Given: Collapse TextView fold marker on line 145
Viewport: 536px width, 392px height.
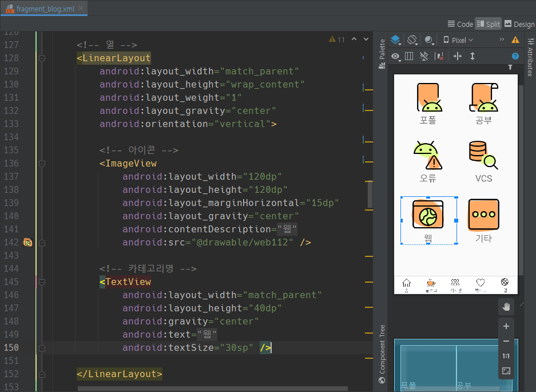Looking at the screenshot, I should coord(42,282).
